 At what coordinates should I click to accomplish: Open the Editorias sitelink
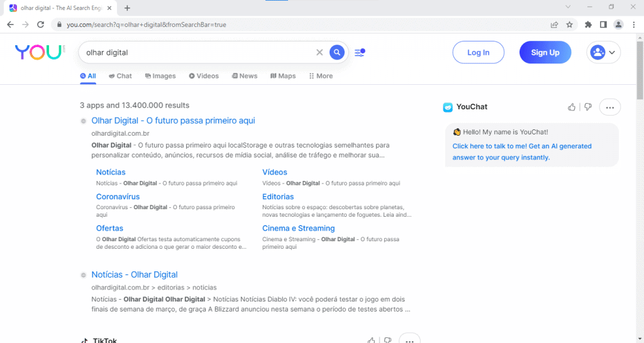click(x=278, y=197)
